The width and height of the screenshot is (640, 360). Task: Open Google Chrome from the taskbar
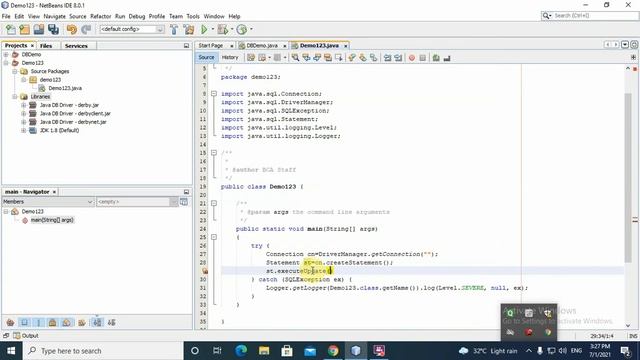tap(333, 351)
